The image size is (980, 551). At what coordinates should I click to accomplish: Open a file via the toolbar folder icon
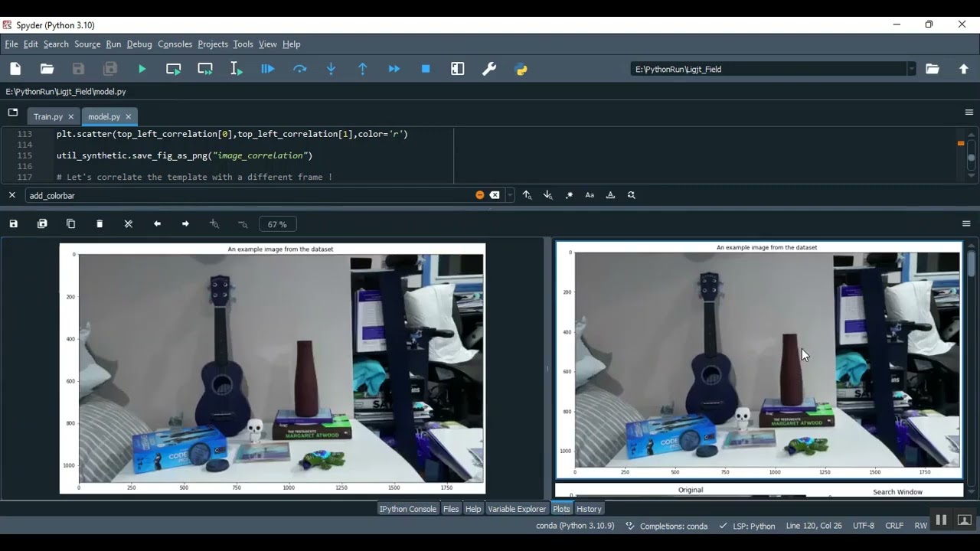(47, 69)
